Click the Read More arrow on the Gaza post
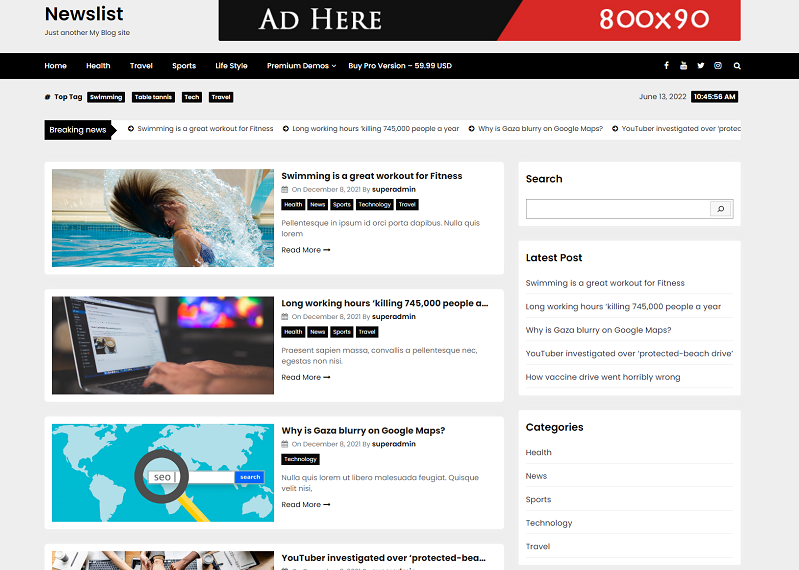Image resolution: width=799 pixels, height=570 pixels. pyautogui.click(x=327, y=505)
